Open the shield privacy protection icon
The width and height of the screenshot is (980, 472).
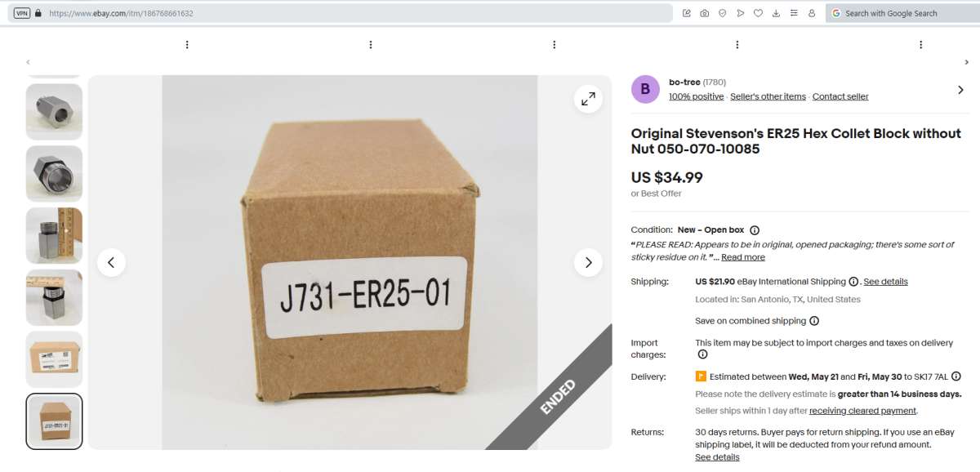click(722, 13)
